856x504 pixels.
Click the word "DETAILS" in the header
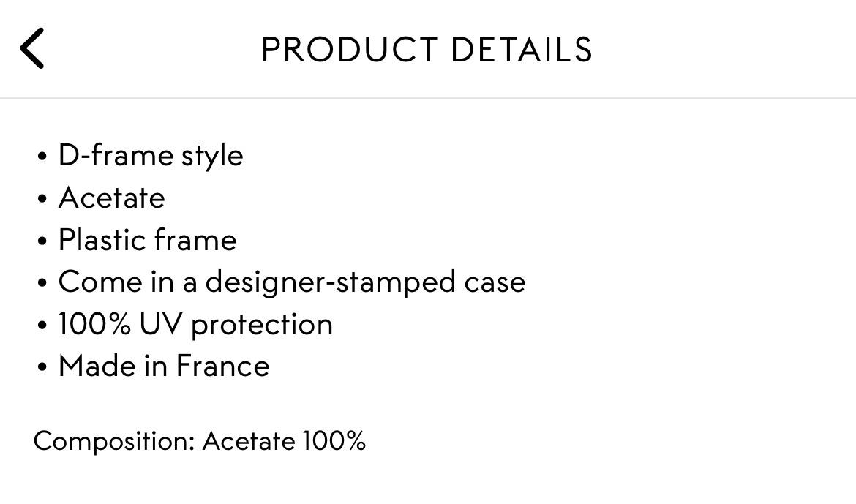click(521, 50)
